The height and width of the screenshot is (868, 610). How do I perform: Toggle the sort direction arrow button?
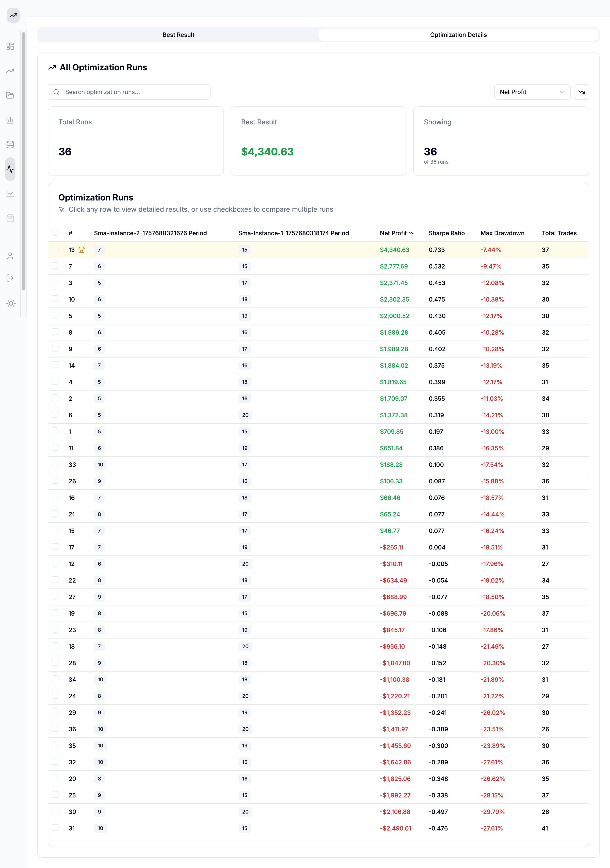click(581, 92)
